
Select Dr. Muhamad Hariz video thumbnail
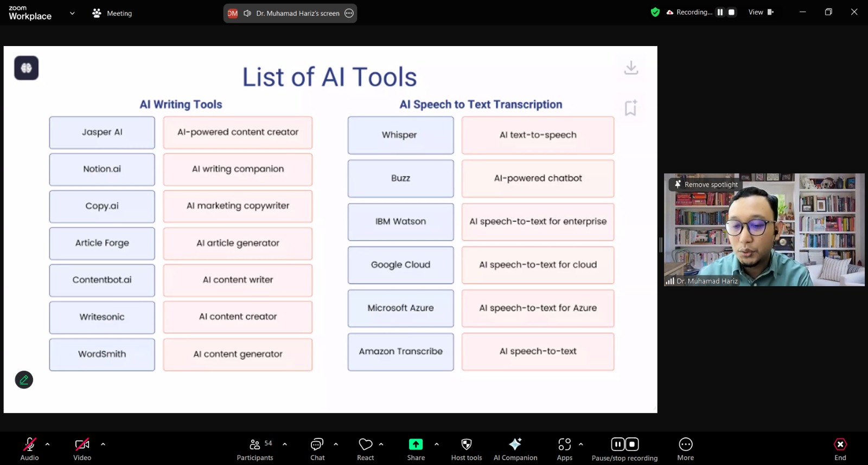pos(764,230)
